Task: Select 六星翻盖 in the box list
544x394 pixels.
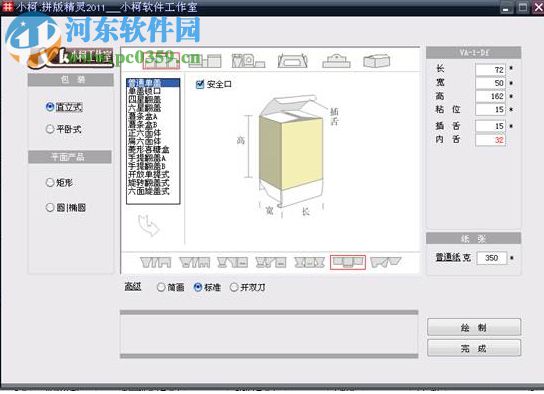Action: point(153,108)
